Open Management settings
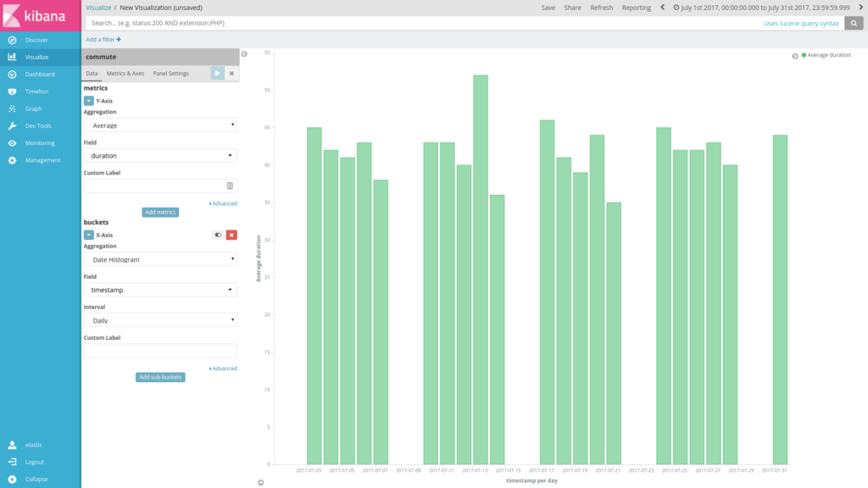Image resolution: width=868 pixels, height=488 pixels. click(x=38, y=159)
